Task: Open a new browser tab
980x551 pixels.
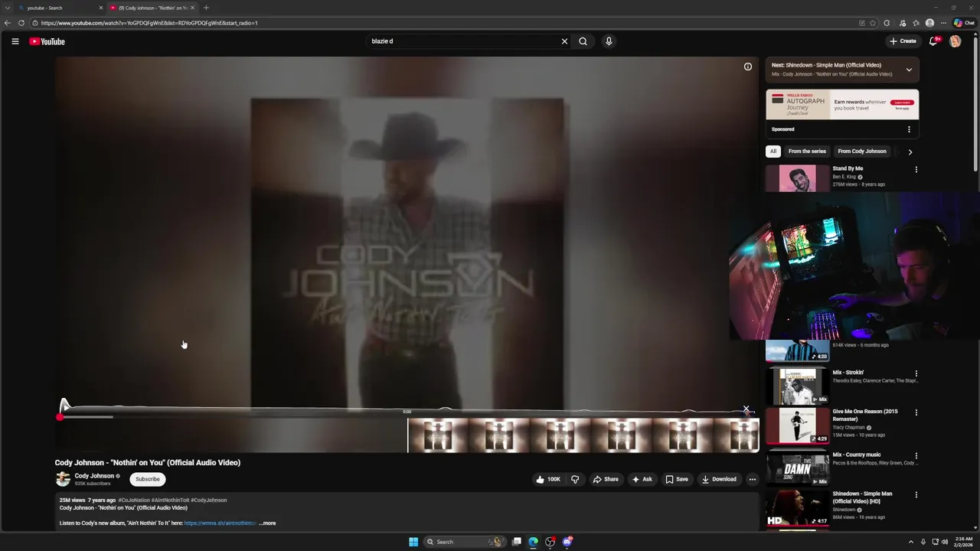Action: pyautogui.click(x=206, y=8)
